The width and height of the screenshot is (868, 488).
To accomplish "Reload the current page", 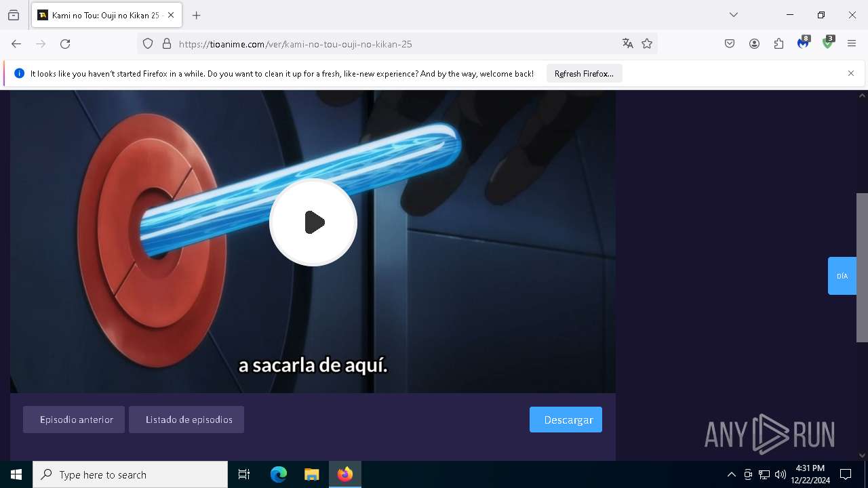I will 65,44.
